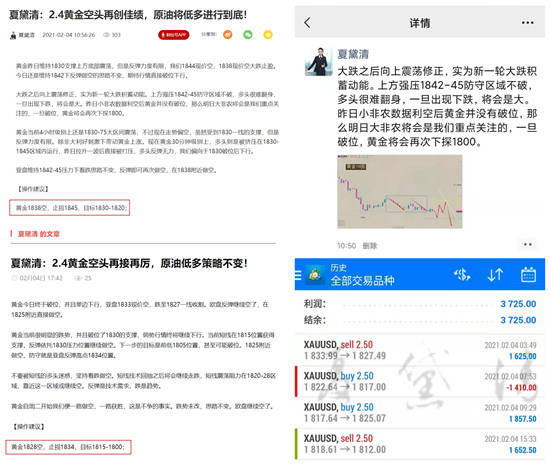Click the 详情 page title
550x468 pixels.
[420, 23]
